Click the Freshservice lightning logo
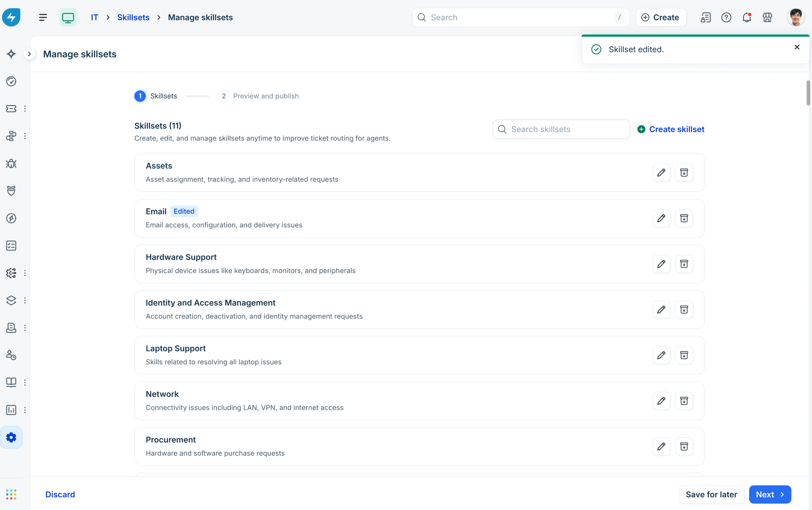 tap(11, 17)
